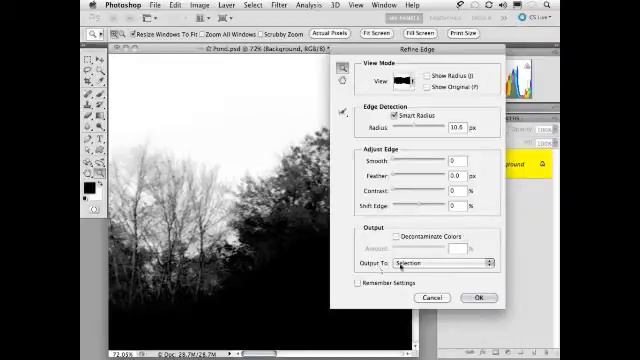Select the Eyedropper tool
This screenshot has width=640, height=360.
[100, 81]
